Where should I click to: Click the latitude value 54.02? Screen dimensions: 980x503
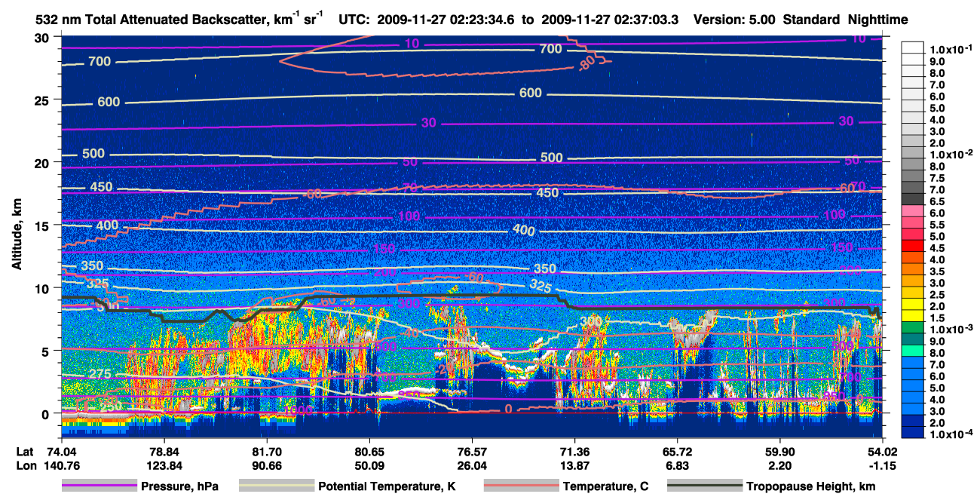click(x=882, y=451)
